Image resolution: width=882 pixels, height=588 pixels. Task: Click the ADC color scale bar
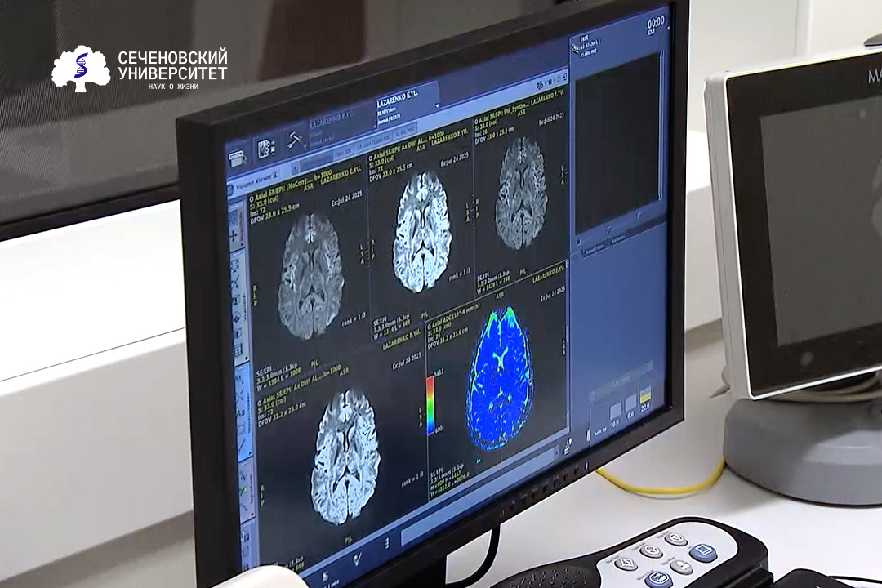430,405
